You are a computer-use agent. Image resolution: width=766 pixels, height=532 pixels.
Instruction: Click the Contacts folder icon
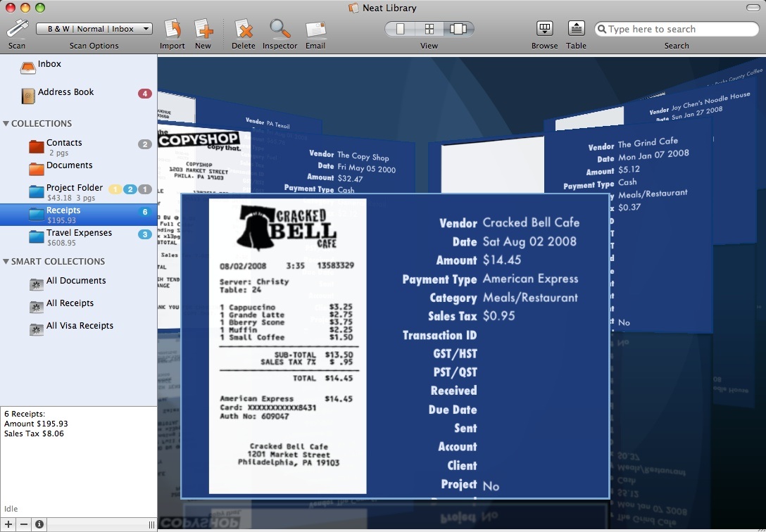(x=37, y=146)
